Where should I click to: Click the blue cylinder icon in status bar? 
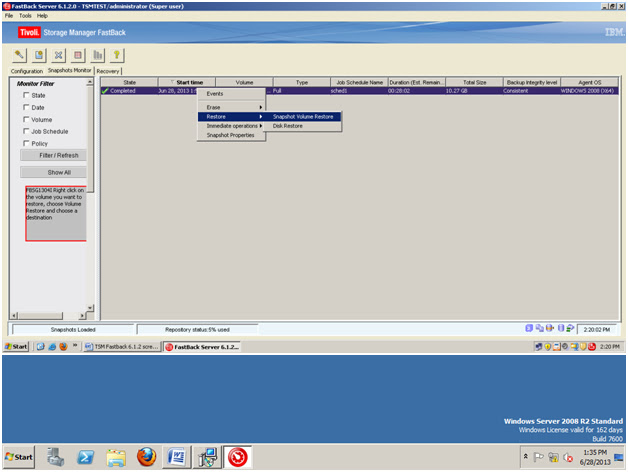pyautogui.click(x=561, y=328)
